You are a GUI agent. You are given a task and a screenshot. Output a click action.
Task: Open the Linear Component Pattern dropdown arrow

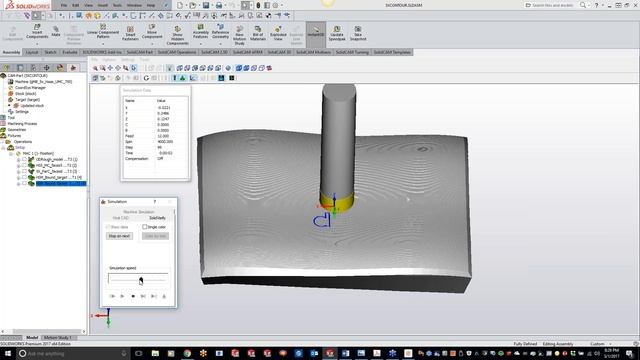point(103,43)
